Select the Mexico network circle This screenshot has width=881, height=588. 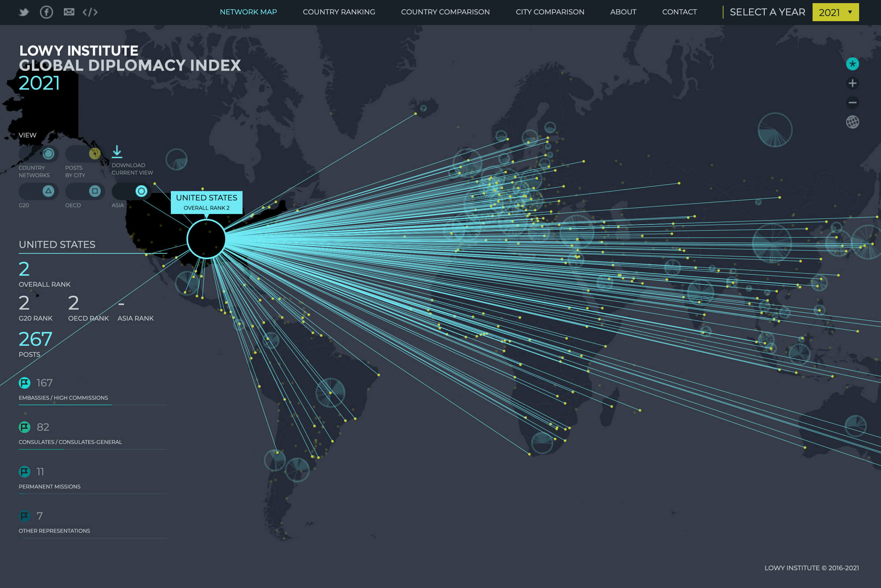tap(187, 283)
